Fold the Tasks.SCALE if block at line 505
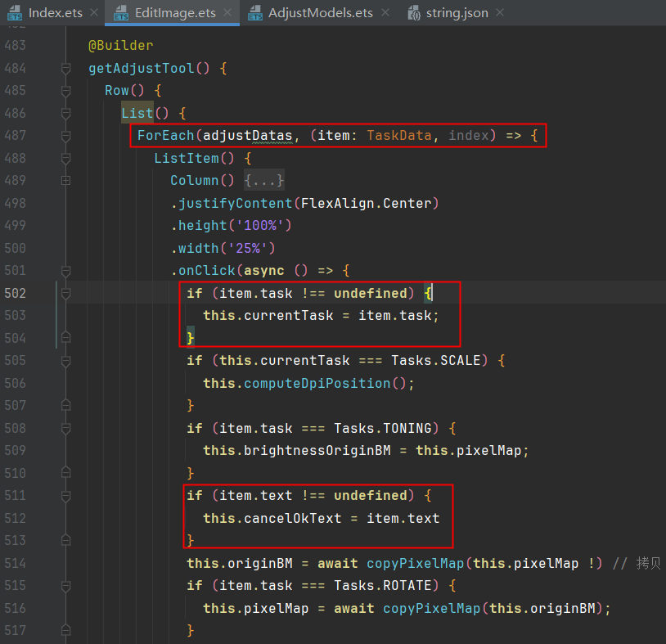 tap(65, 361)
